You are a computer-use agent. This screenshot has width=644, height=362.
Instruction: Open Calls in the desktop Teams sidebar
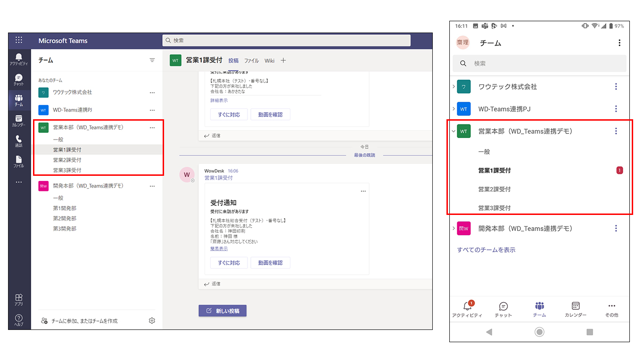click(x=19, y=141)
